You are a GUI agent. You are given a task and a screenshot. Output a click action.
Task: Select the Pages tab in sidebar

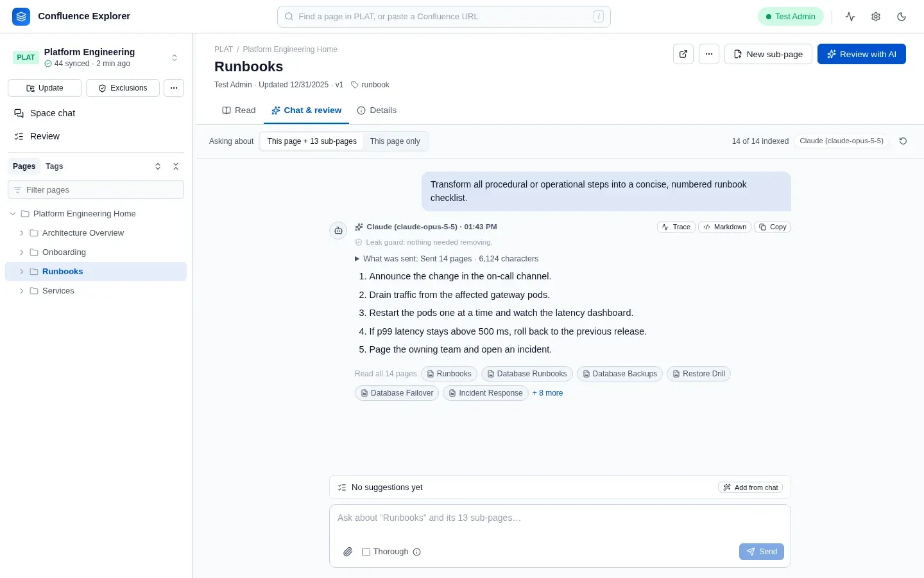point(24,166)
